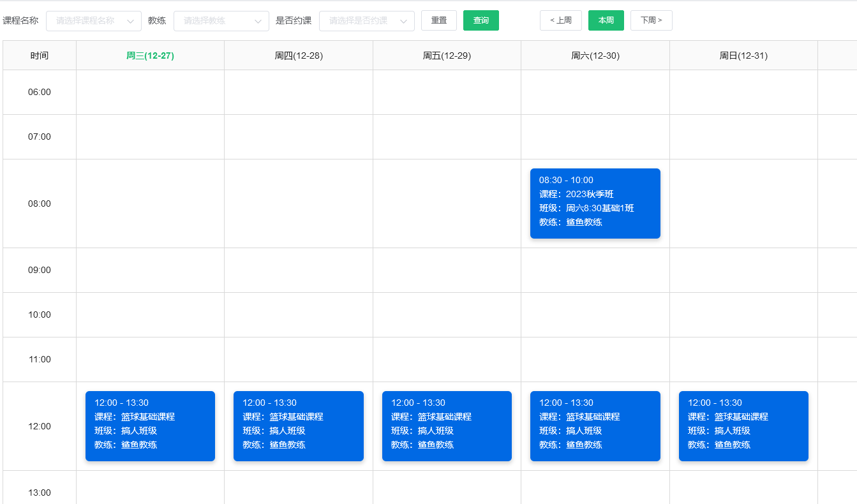Open Saturday's 12:00 鲨鱼教练 class card
The height and width of the screenshot is (504, 857).
click(595, 426)
